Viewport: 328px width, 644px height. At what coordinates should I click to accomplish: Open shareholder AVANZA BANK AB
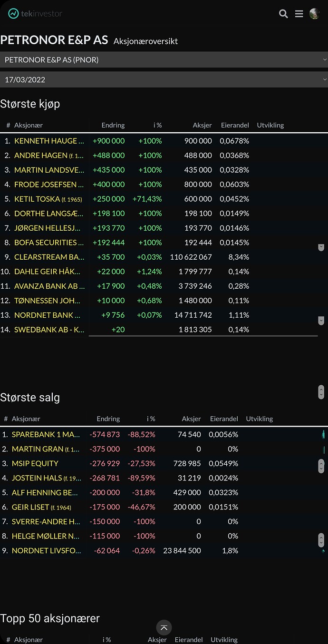pos(49,286)
